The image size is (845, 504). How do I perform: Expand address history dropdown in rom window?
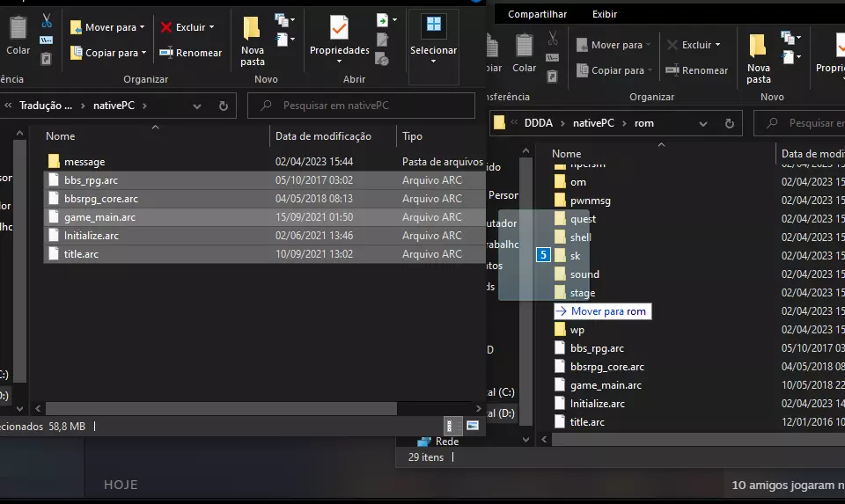(x=703, y=124)
